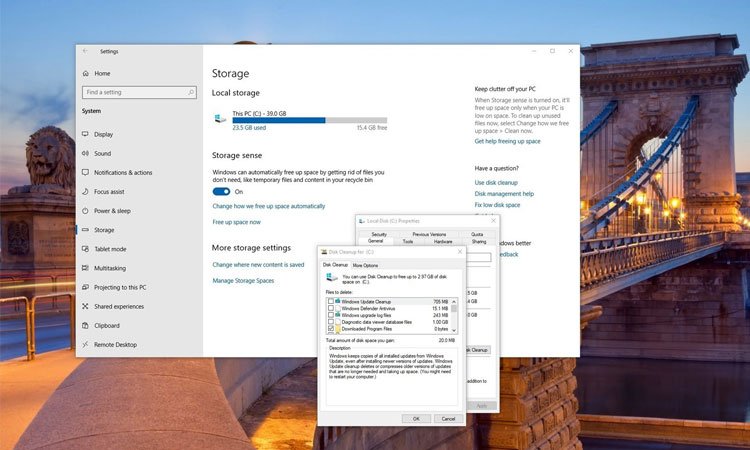Click the Find a setting search box

coord(136,93)
